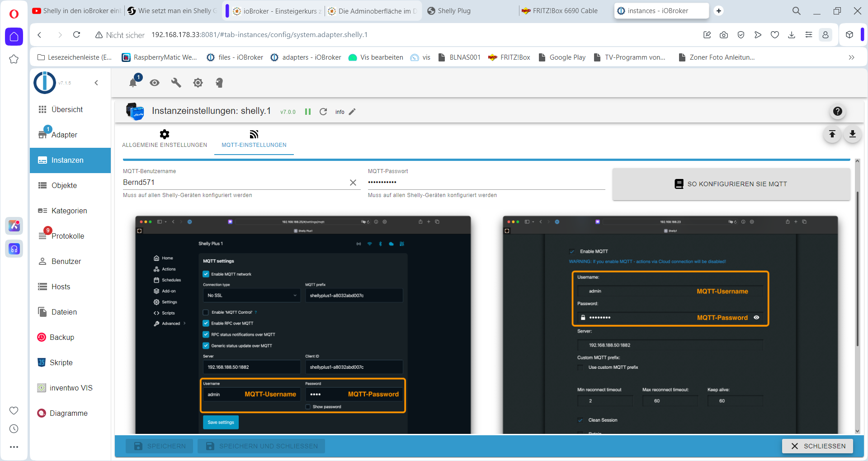
Task: Open Opera easy setup icon
Action: tap(809, 35)
